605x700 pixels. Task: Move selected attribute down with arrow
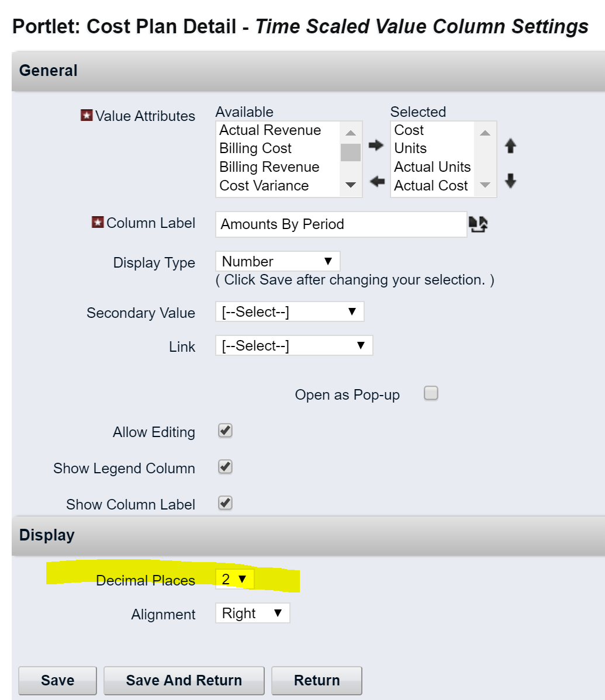coord(510,181)
